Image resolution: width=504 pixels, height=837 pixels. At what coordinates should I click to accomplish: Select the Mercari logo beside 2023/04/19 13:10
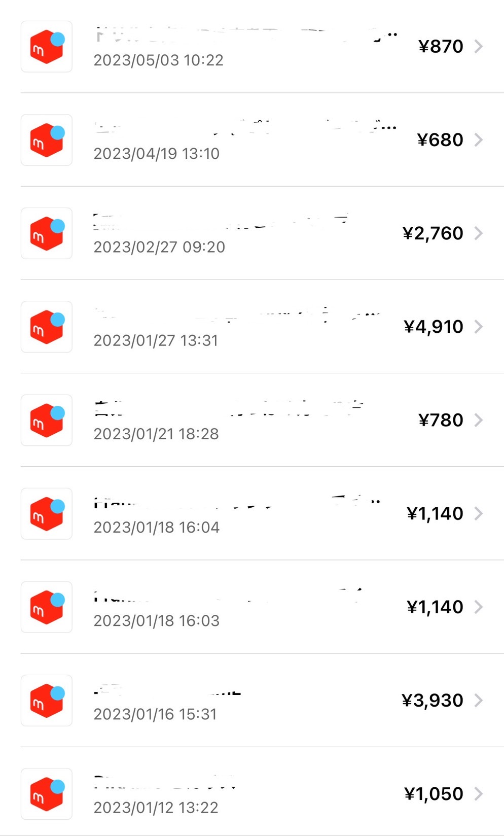(47, 140)
